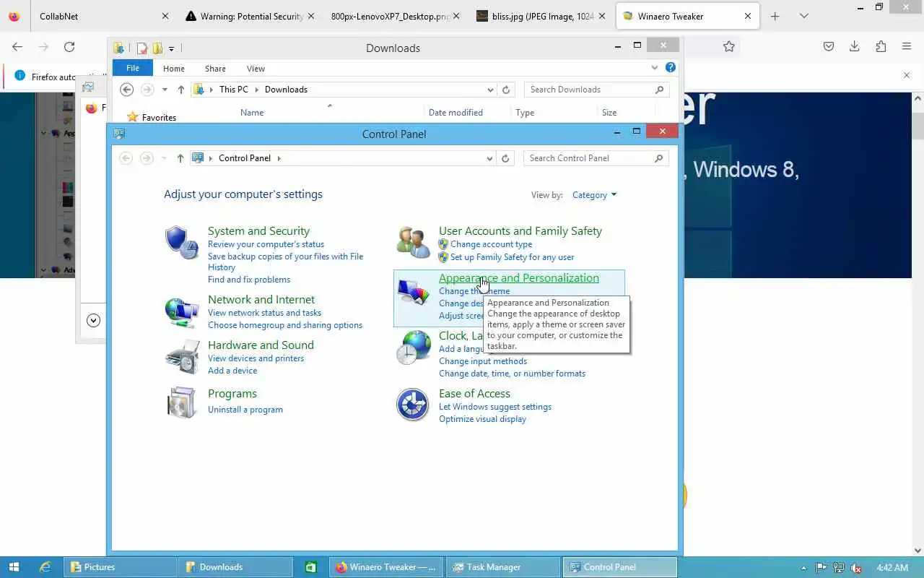Launch Internet Explorer from taskbar
Image resolution: width=924 pixels, height=578 pixels.
45,567
